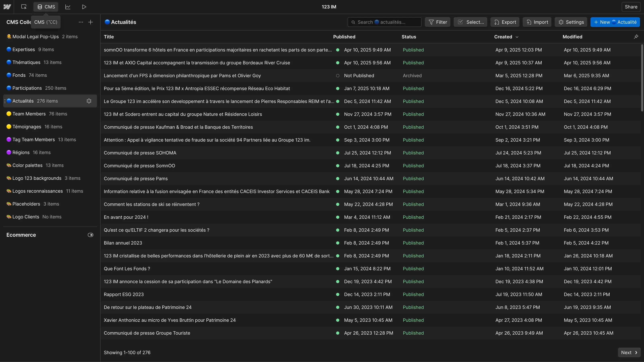Open the analytics chart icon

click(68, 7)
